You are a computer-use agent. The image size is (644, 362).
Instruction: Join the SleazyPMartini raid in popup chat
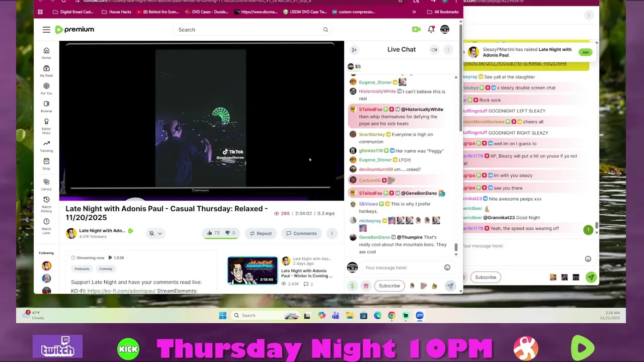(x=585, y=52)
